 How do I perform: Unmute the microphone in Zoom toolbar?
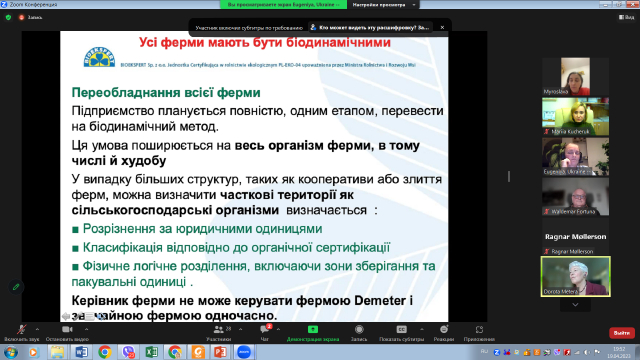click(22, 329)
